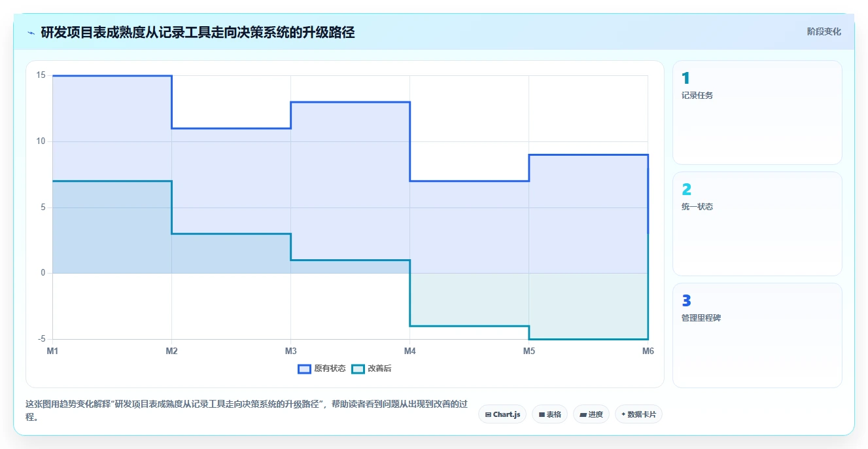Image resolution: width=868 pixels, height=449 pixels.
Task: Click the M4 axis label
Action: click(x=409, y=351)
